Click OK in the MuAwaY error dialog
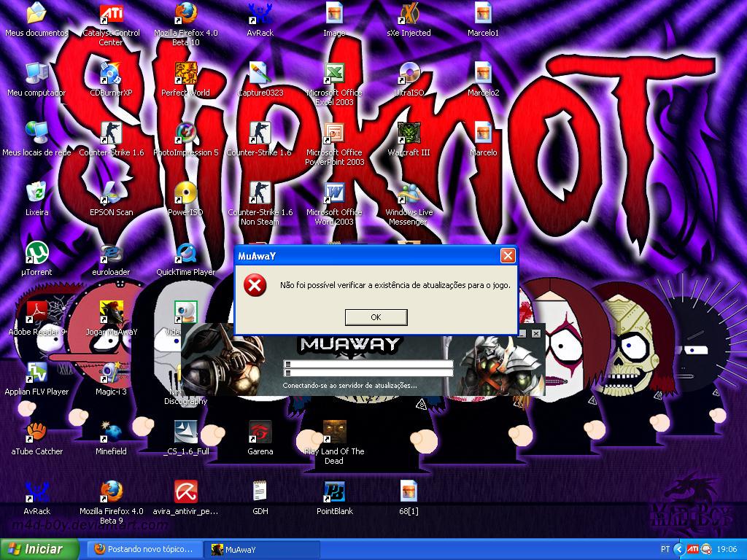 (x=376, y=317)
